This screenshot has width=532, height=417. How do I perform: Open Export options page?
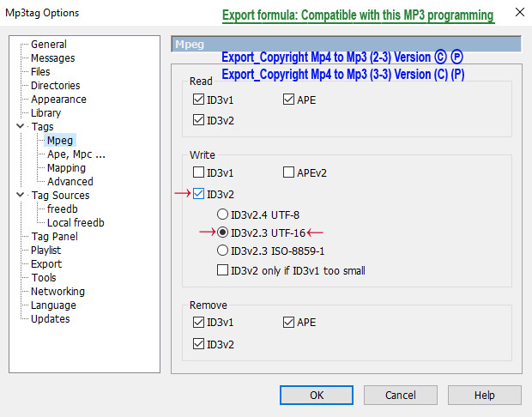[46, 263]
